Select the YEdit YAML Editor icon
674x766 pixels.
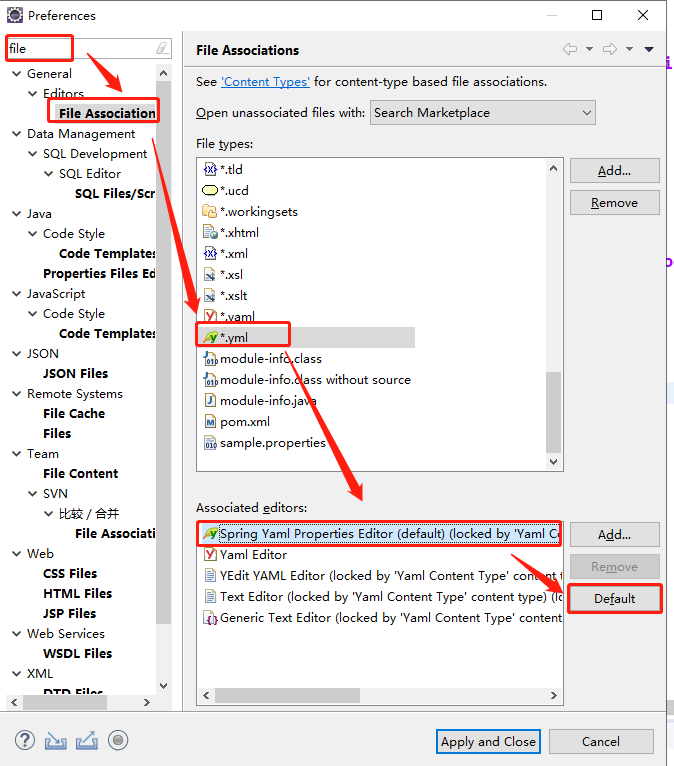pyautogui.click(x=210, y=575)
